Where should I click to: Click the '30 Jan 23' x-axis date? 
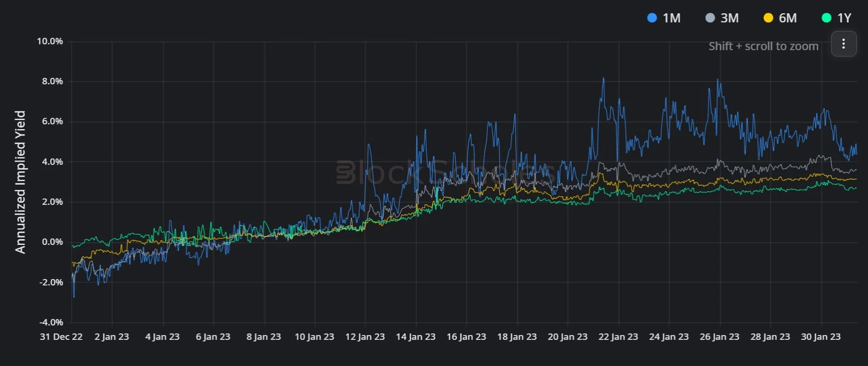coord(821,337)
